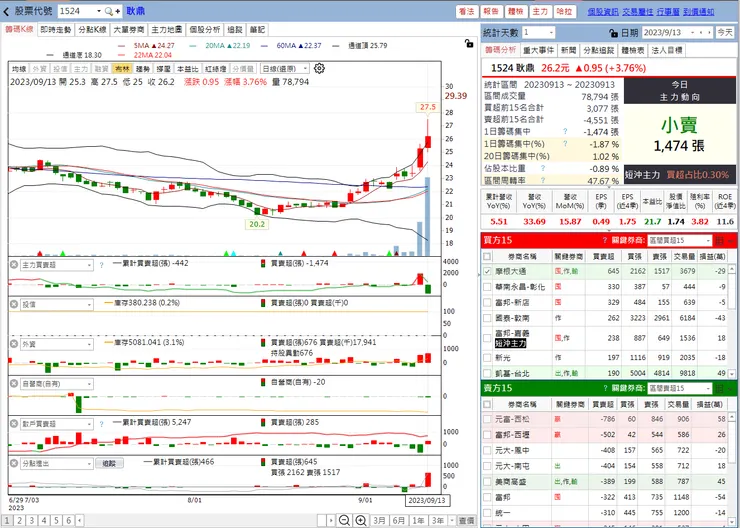This screenshot has width=740, height=528.
Task: Open grid view icon in 買方15 header
Action: pyautogui.click(x=720, y=241)
